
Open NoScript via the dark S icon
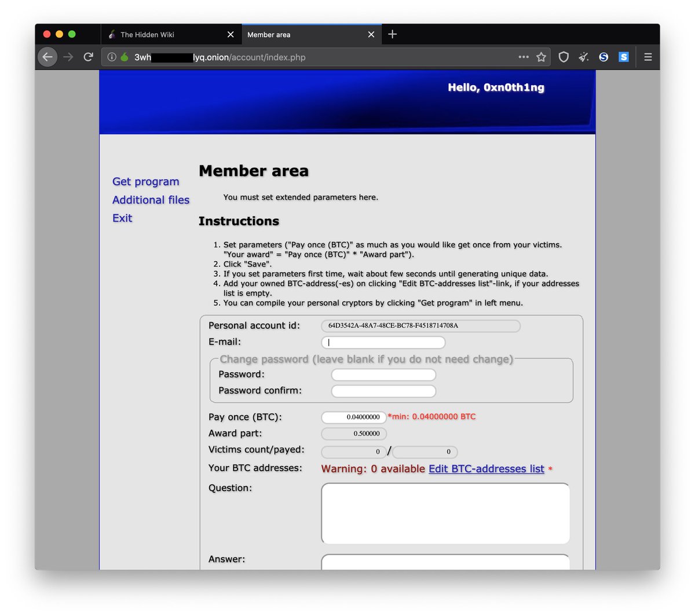pos(603,57)
